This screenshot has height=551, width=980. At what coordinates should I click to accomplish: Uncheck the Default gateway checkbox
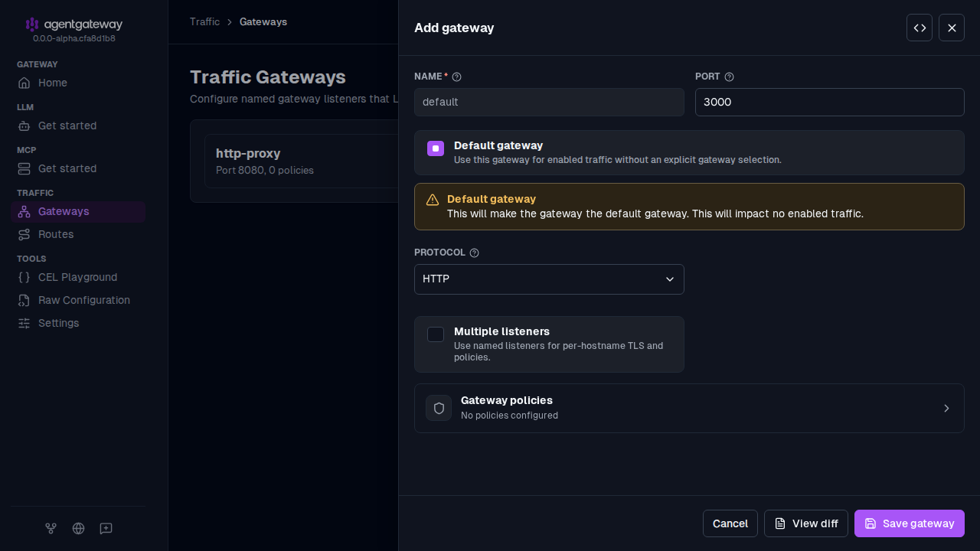[x=436, y=148]
